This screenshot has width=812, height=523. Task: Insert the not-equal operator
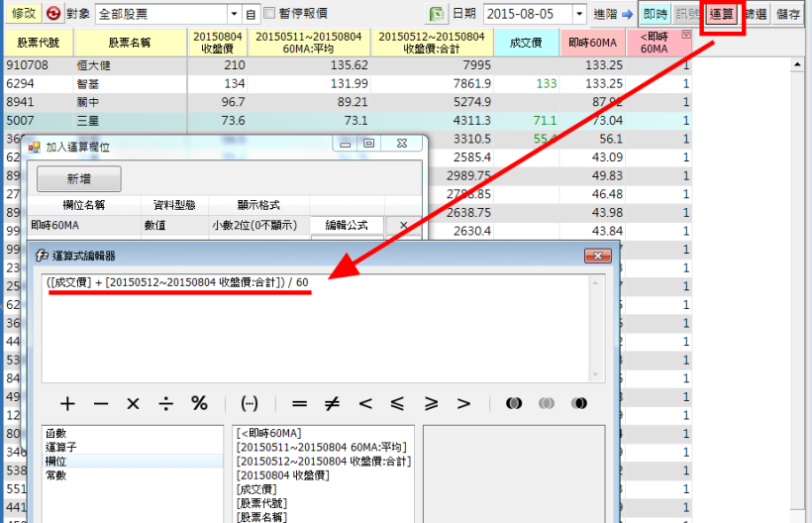332,403
